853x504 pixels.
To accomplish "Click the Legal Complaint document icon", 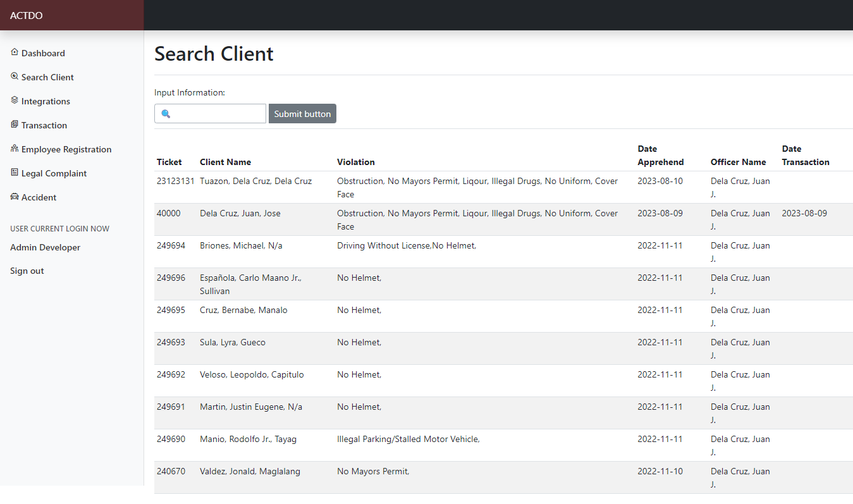I will tap(15, 173).
